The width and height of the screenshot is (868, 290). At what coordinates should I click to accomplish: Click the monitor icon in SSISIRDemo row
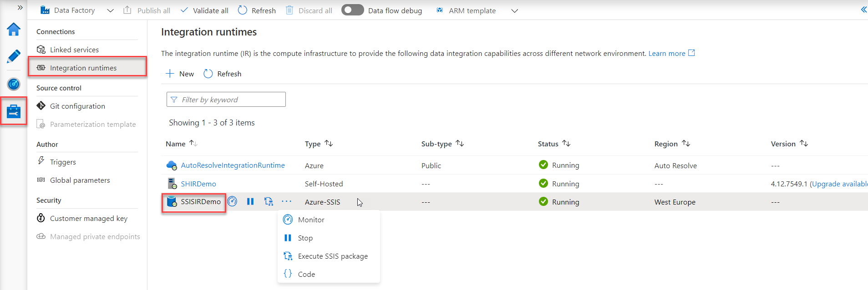232,201
